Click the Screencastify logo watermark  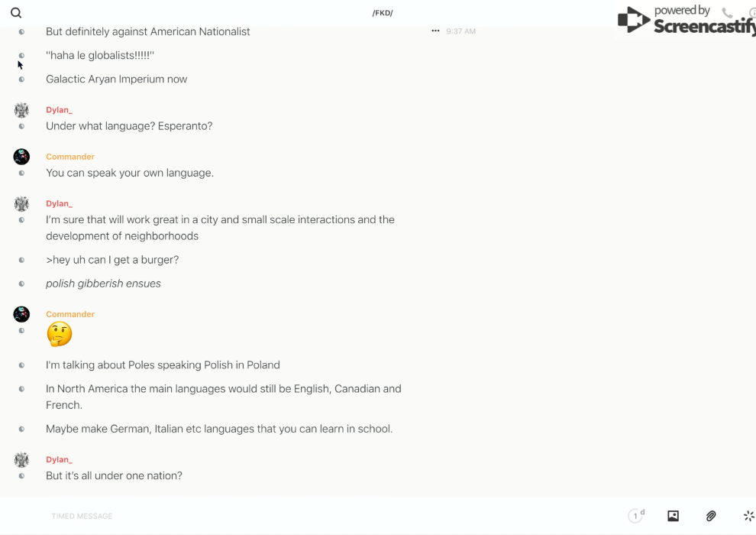click(x=687, y=20)
